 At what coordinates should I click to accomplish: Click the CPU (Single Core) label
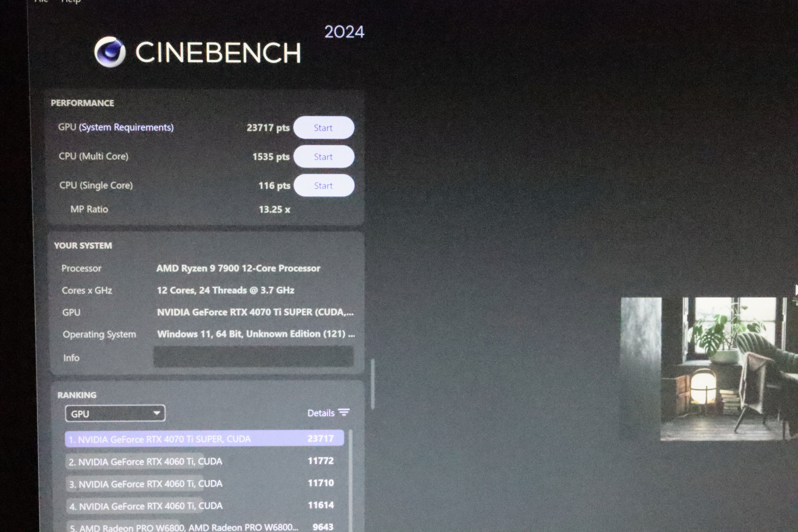pos(96,185)
